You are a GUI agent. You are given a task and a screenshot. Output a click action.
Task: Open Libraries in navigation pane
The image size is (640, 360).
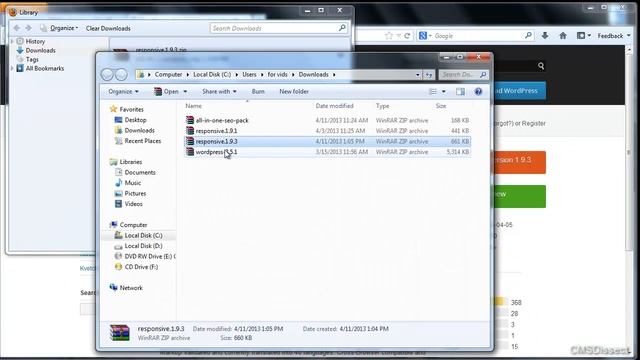click(x=131, y=162)
